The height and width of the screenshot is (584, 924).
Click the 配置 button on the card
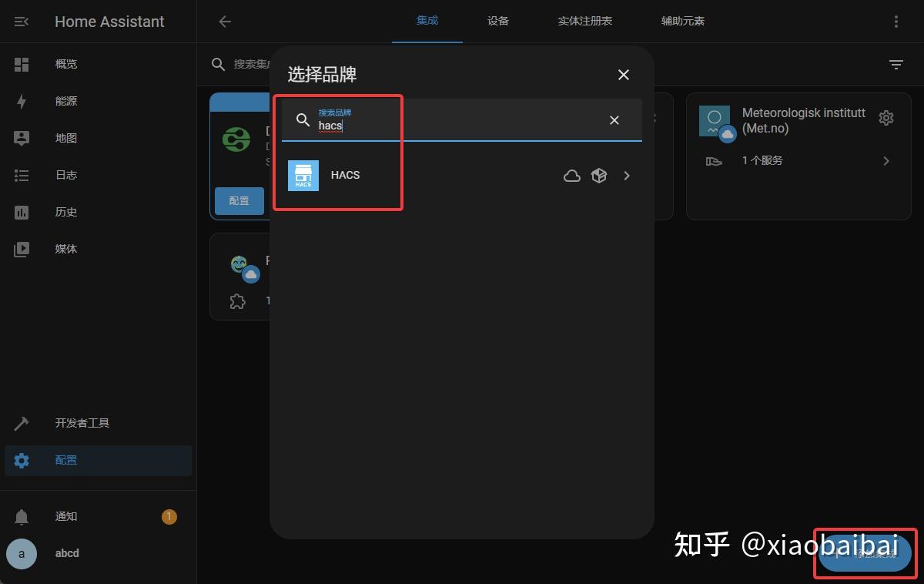(239, 200)
